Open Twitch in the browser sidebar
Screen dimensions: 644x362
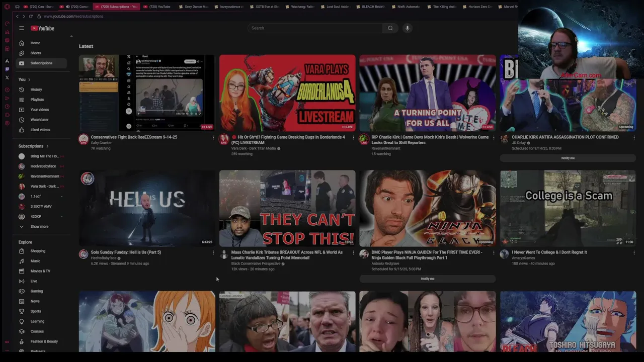point(7,69)
